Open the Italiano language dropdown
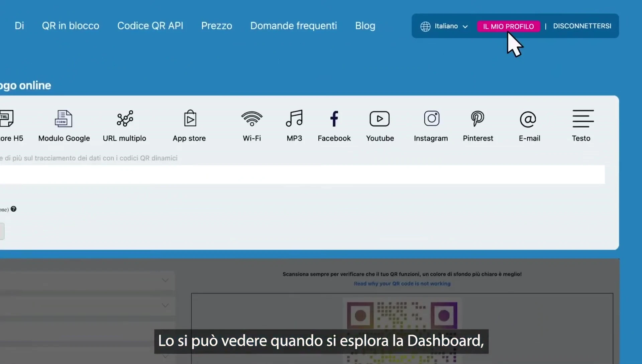This screenshot has height=364, width=642. [x=445, y=26]
